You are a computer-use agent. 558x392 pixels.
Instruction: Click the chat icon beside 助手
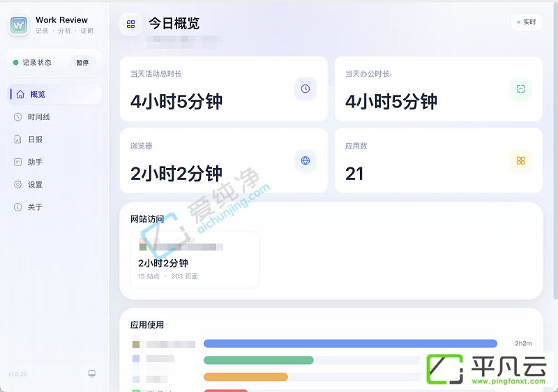[18, 162]
